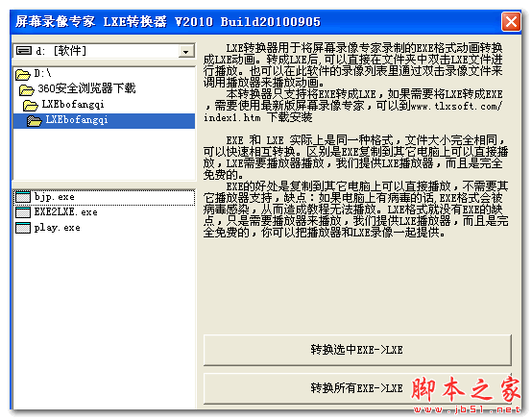The width and height of the screenshot is (532, 420).
Task: Open the drive selector dropdown arrow
Action: [x=186, y=52]
